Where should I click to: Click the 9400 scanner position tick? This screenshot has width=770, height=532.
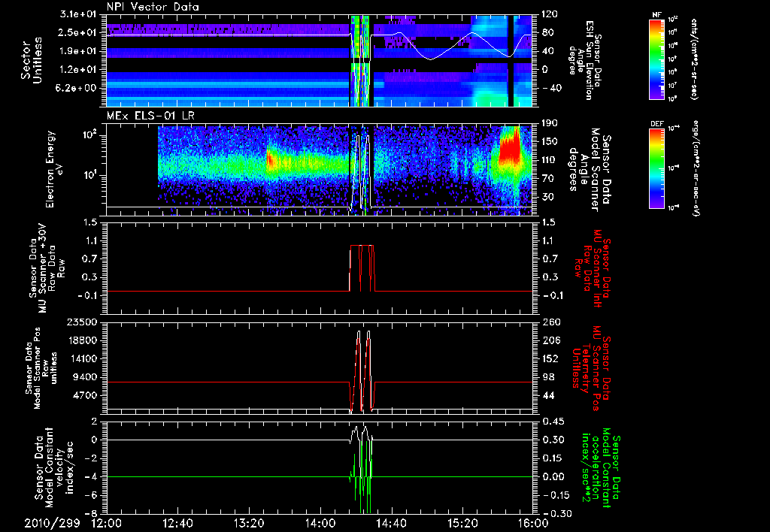tap(86, 377)
